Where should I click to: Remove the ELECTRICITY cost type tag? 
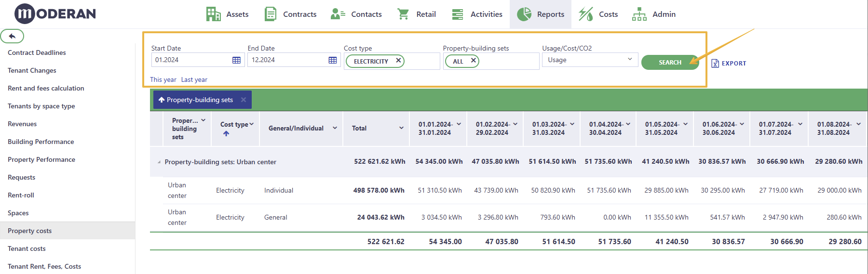(x=398, y=61)
